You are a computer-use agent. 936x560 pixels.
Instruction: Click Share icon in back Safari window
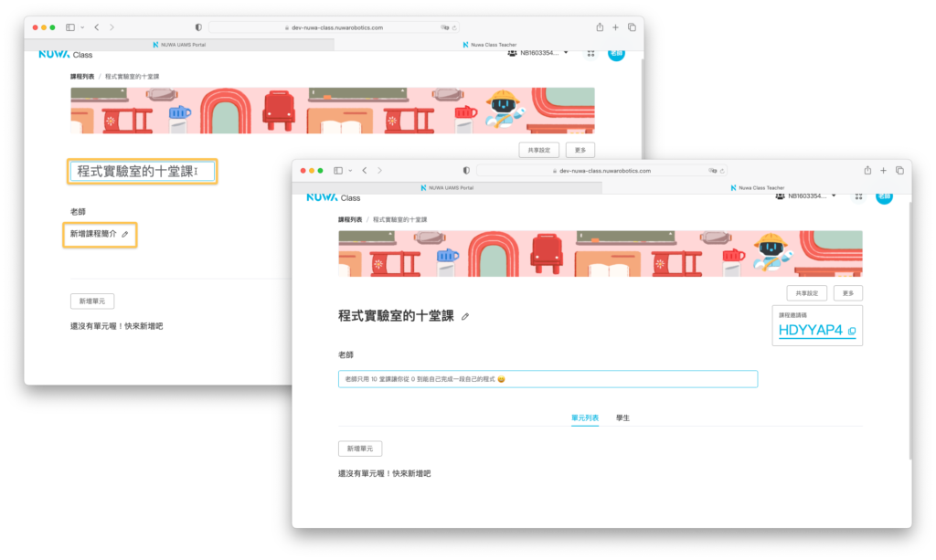[600, 26]
